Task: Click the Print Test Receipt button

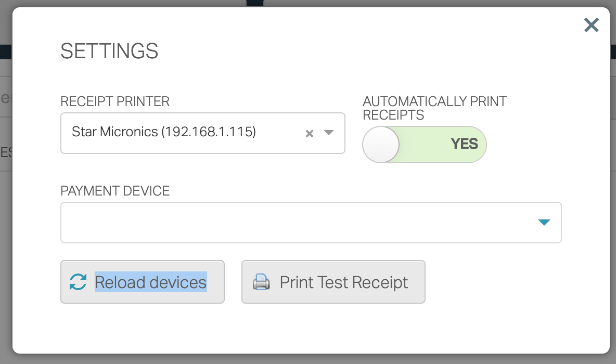Action: [x=333, y=282]
